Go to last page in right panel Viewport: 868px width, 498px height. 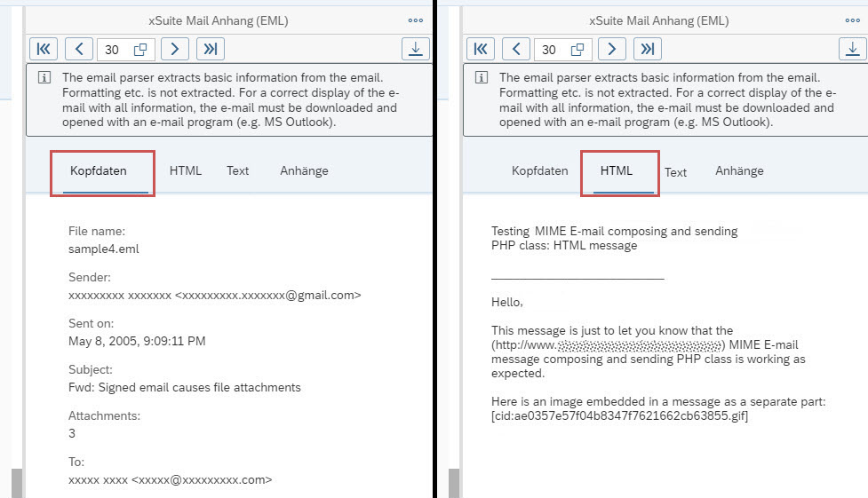pyautogui.click(x=648, y=49)
